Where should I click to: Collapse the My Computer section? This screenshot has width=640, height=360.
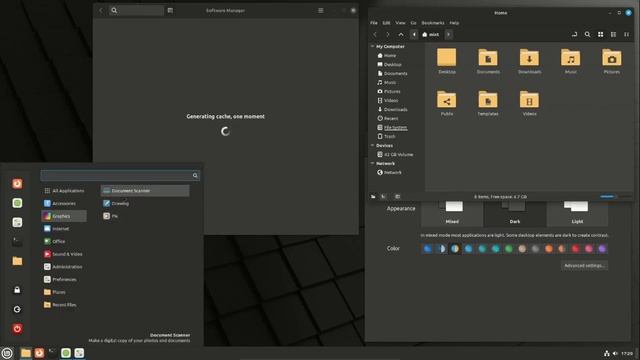pyautogui.click(x=372, y=47)
